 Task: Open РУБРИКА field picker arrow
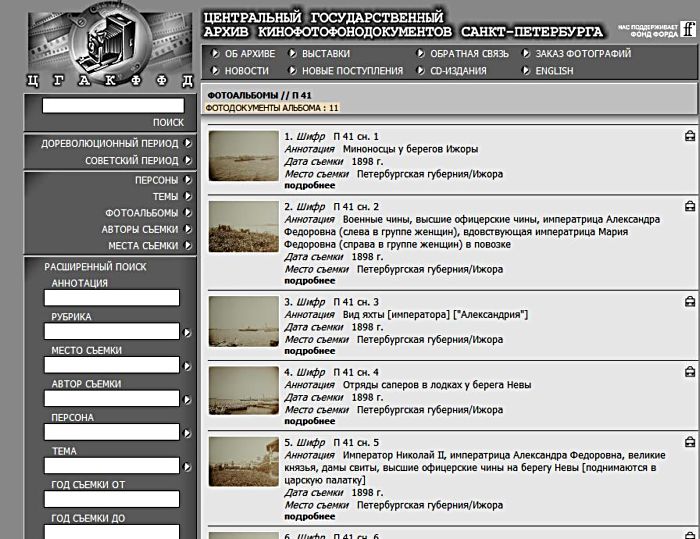coord(187,333)
